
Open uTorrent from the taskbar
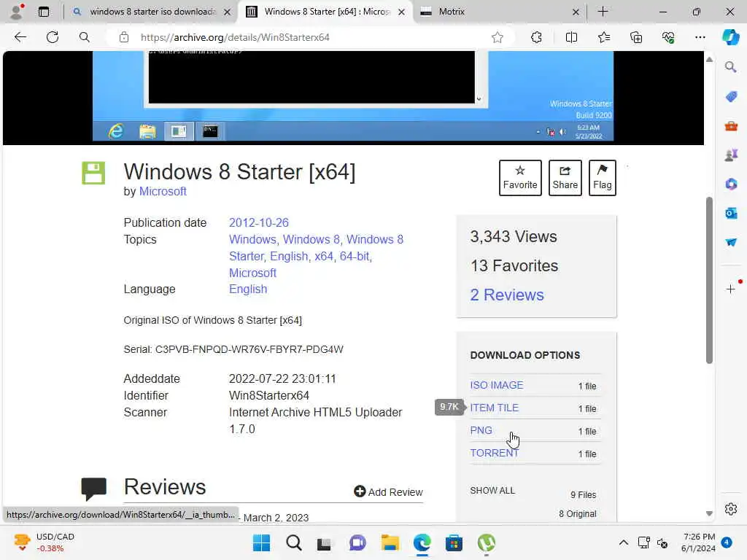point(486,542)
